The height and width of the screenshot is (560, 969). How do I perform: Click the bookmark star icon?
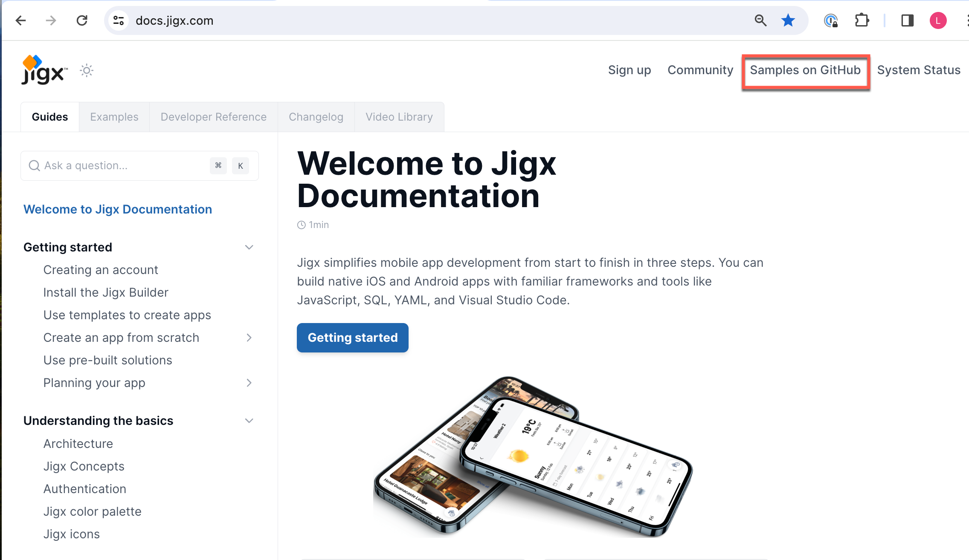tap(788, 20)
